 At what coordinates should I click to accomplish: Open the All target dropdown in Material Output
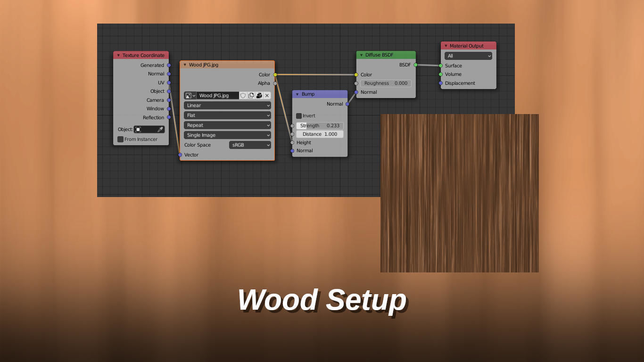pyautogui.click(x=468, y=56)
